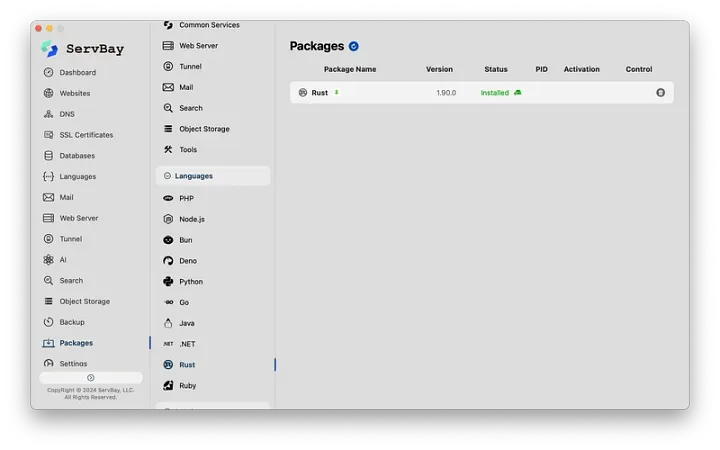Click the green arrow beside Rust name
Image resolution: width=720 pixels, height=450 pixels.
pyautogui.click(x=337, y=92)
